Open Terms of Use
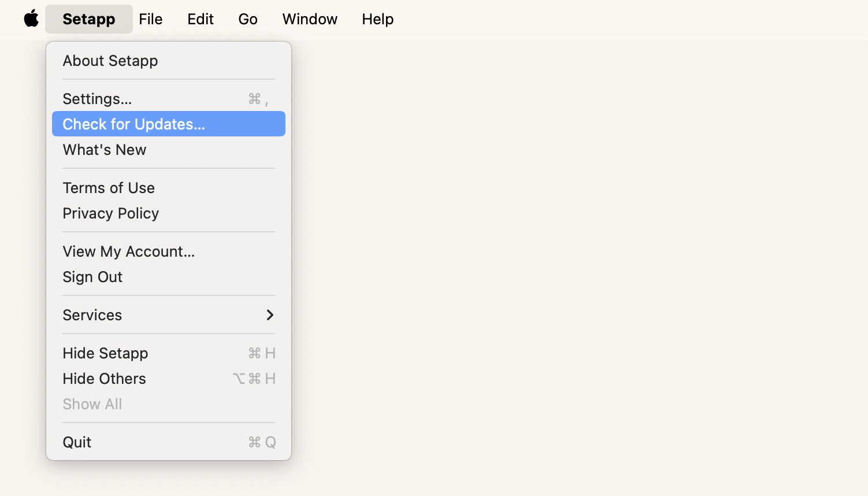The image size is (868, 496). tap(169, 188)
